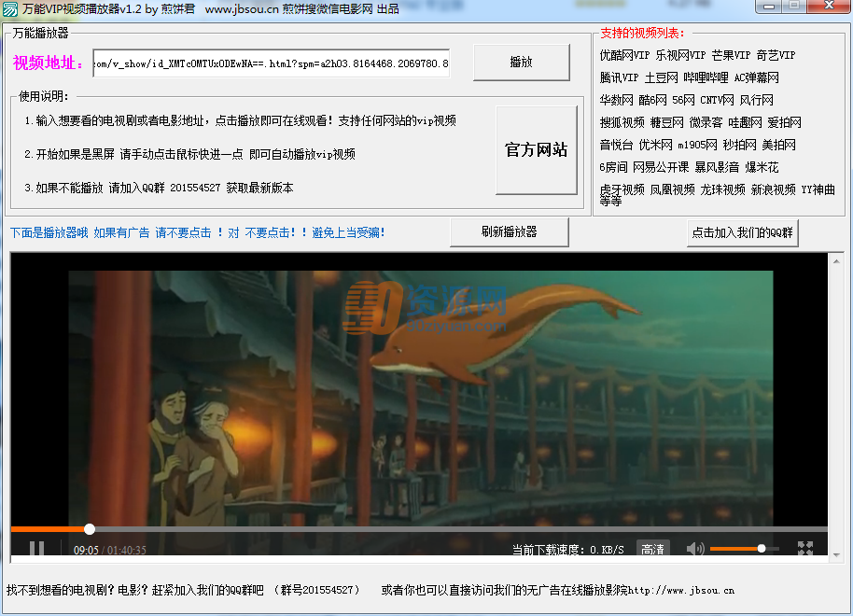Click instruction line 3 about QQ群 201554527
The image size is (853, 616).
159,188
